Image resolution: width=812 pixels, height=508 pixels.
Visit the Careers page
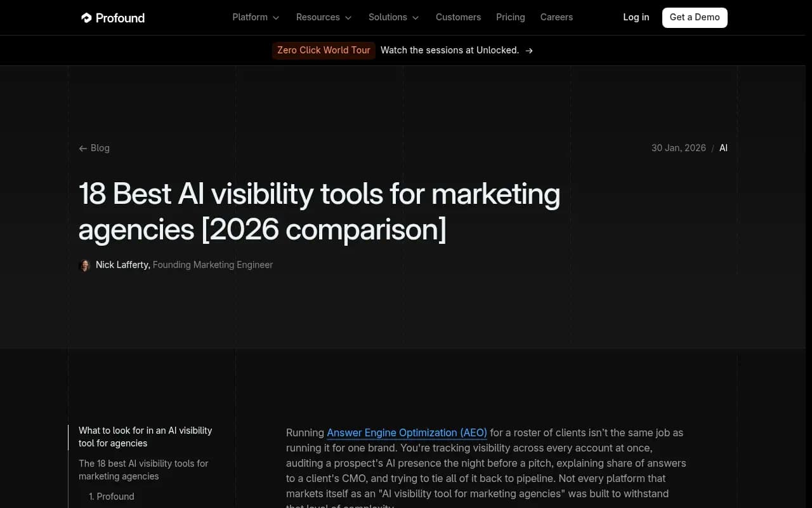click(556, 17)
